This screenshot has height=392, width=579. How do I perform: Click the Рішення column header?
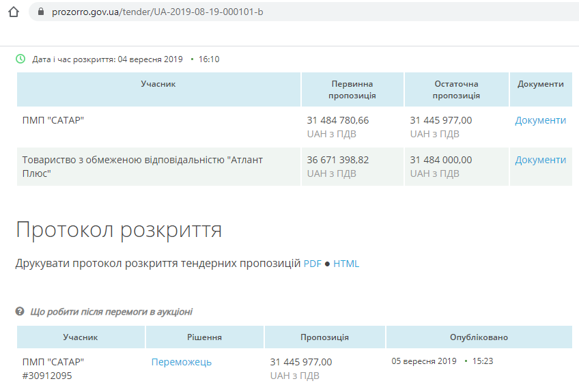pos(204,337)
